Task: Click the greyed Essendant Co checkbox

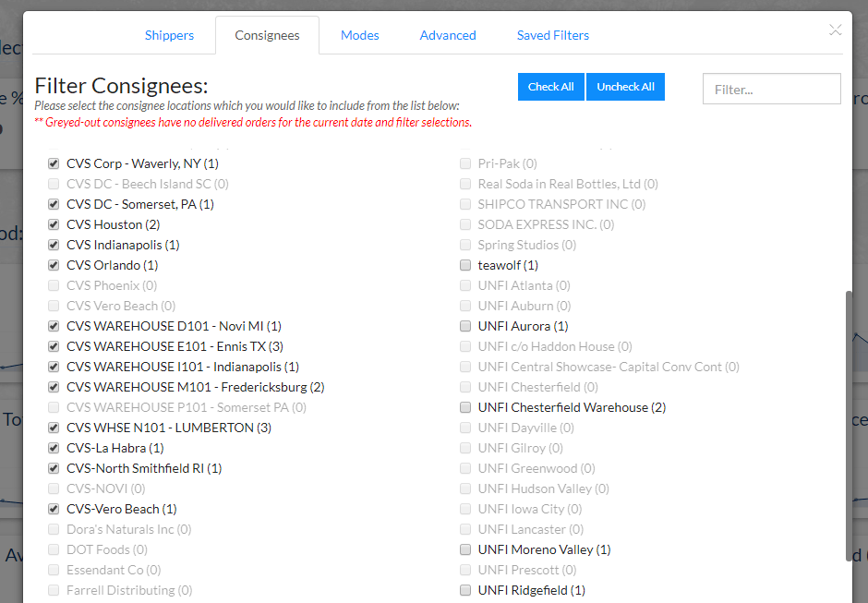Action: click(x=54, y=570)
